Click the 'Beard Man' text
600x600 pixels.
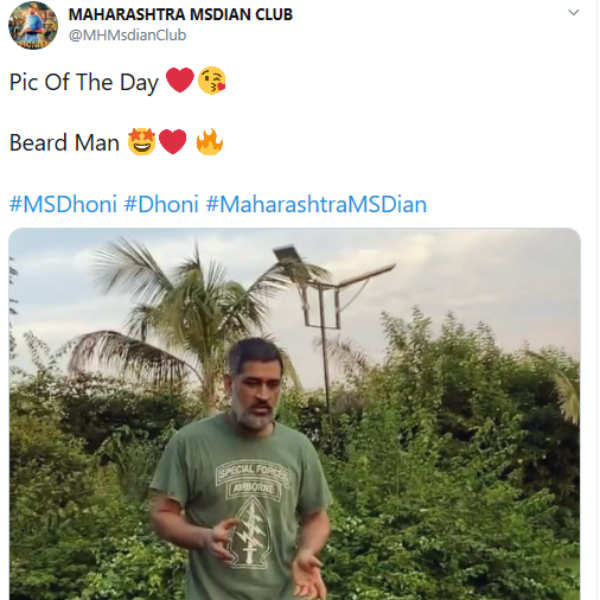click(x=64, y=143)
